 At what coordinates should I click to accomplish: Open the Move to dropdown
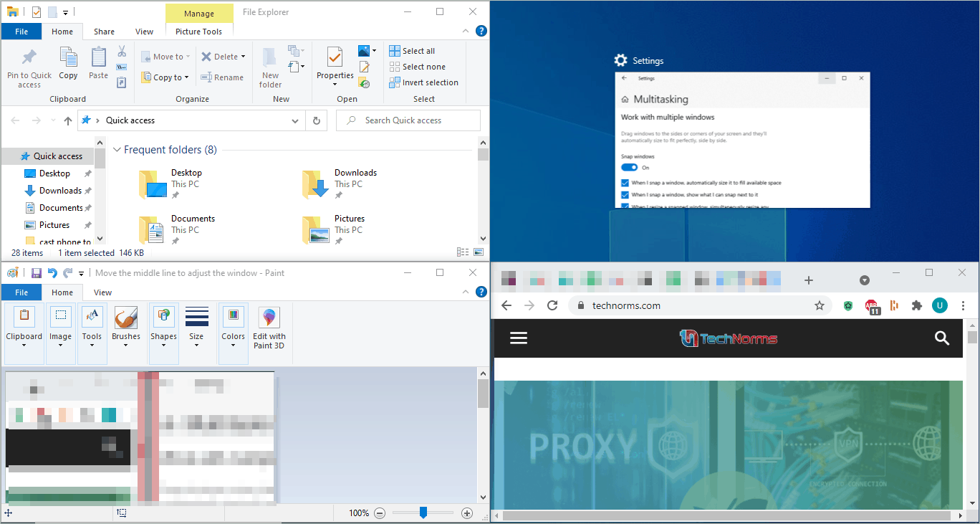165,56
